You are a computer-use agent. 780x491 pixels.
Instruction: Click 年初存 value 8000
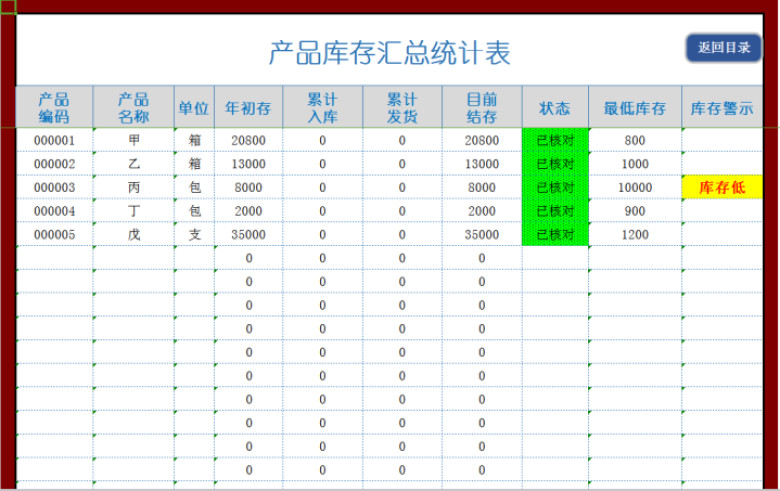click(x=248, y=188)
